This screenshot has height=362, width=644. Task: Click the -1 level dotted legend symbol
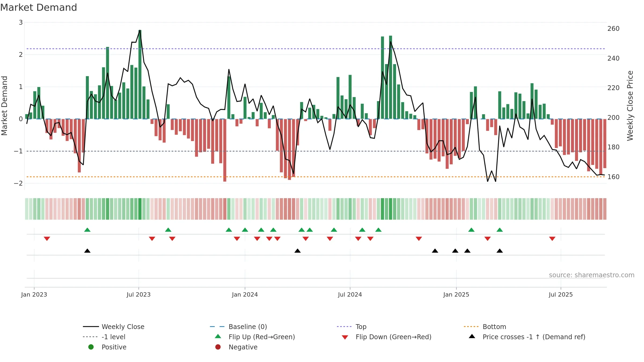(90, 337)
